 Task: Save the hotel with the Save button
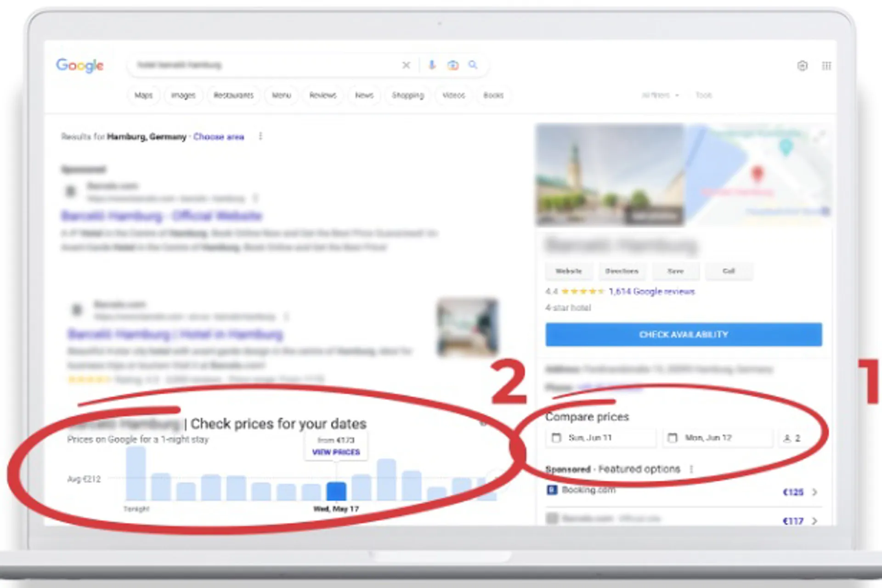point(676,271)
